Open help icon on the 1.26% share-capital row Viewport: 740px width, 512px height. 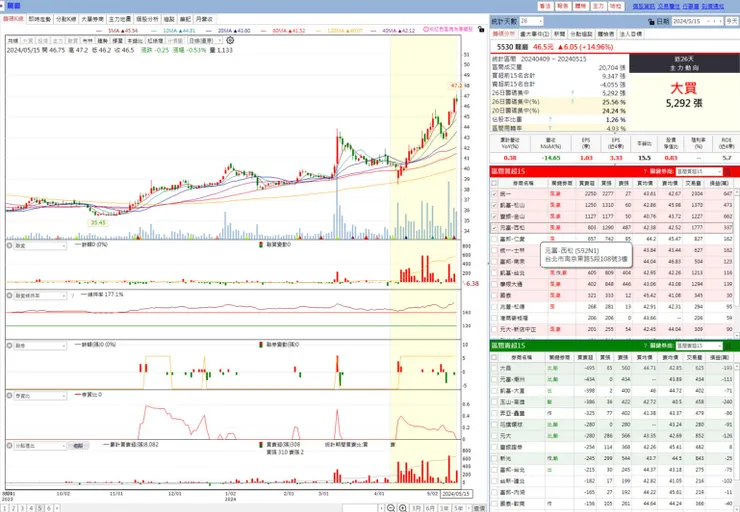pyautogui.click(x=550, y=119)
